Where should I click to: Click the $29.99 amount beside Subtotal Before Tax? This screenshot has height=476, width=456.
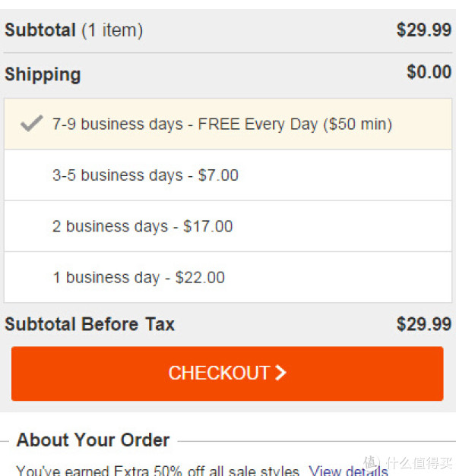[424, 324]
